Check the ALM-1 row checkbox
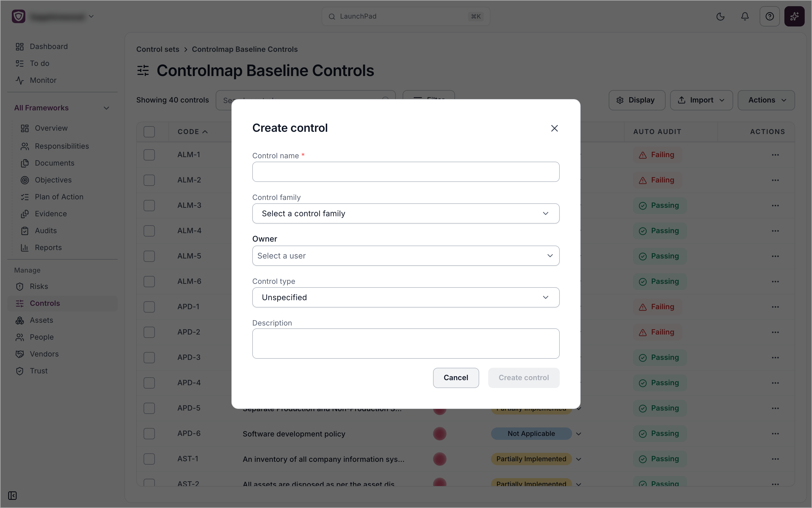The image size is (812, 508). [x=149, y=155]
